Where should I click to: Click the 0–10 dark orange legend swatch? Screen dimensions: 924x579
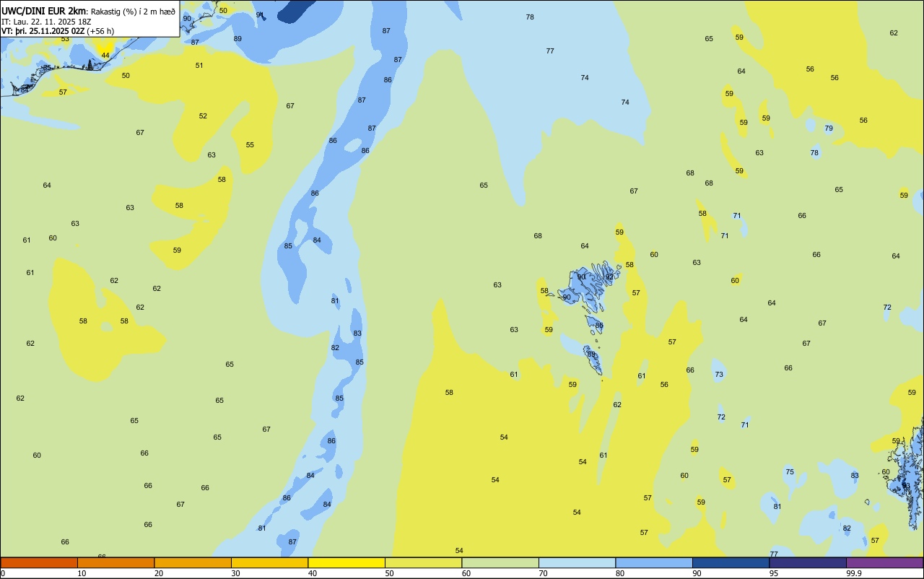[x=39, y=562]
